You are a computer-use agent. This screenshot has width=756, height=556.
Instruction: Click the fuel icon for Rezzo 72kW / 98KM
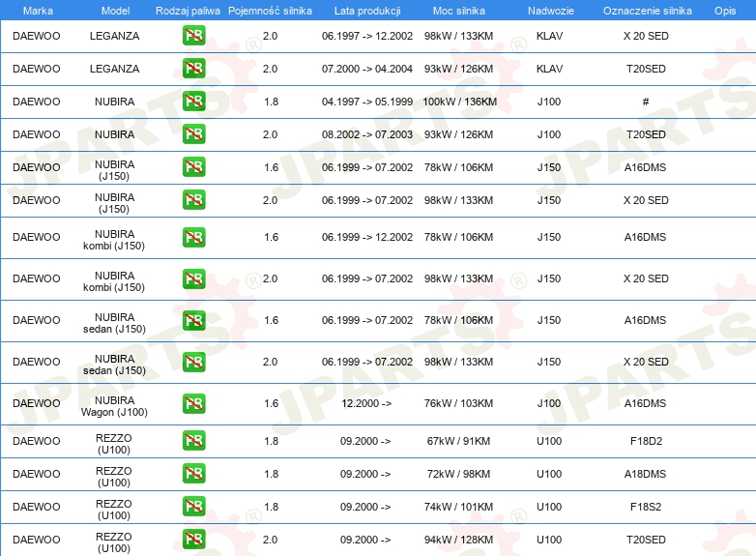[193, 474]
